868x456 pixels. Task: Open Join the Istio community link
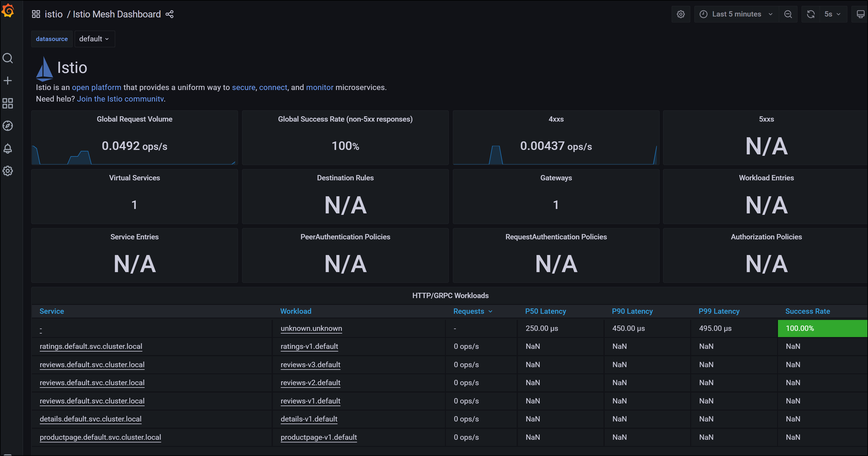[120, 99]
